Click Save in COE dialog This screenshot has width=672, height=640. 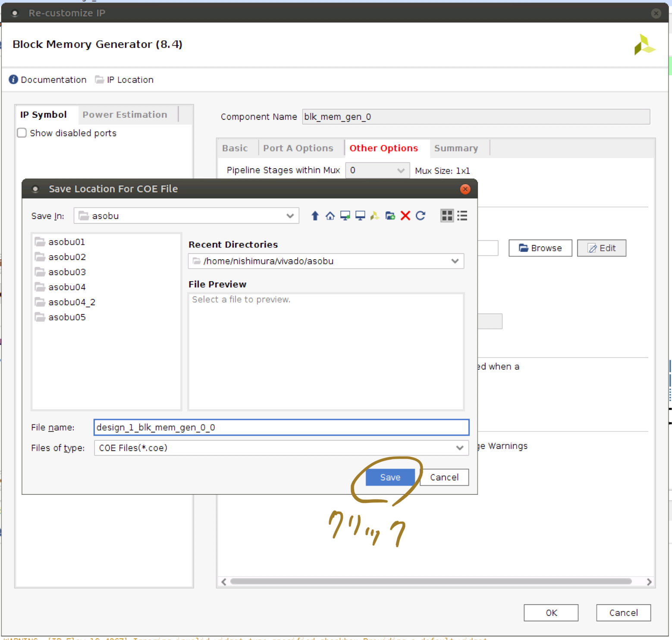390,477
